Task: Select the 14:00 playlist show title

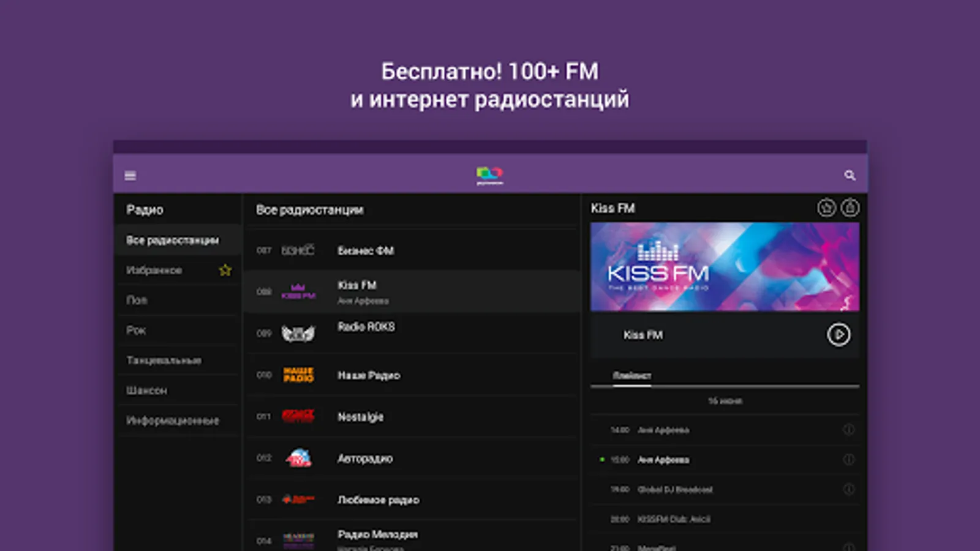Action: click(x=663, y=430)
